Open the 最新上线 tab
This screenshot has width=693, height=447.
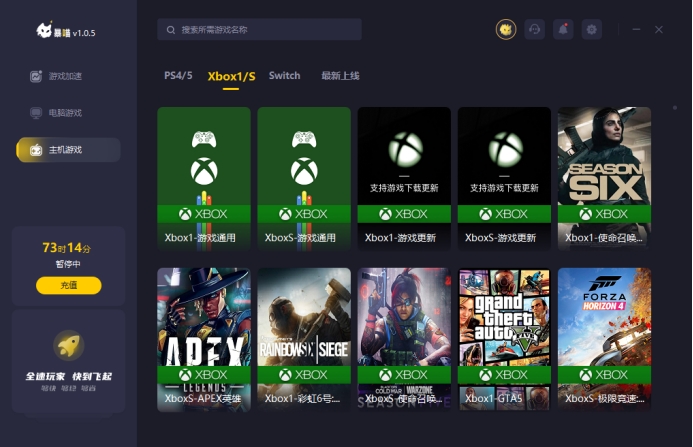(340, 76)
